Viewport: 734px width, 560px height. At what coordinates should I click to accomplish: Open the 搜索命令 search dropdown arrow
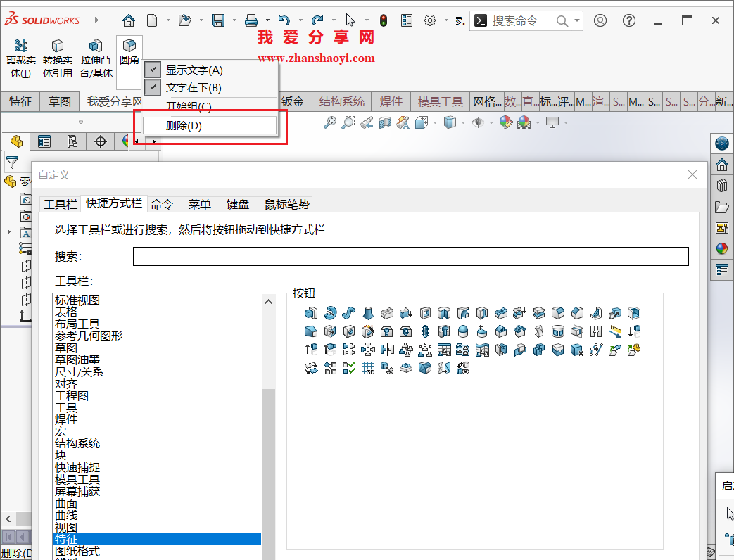click(576, 20)
